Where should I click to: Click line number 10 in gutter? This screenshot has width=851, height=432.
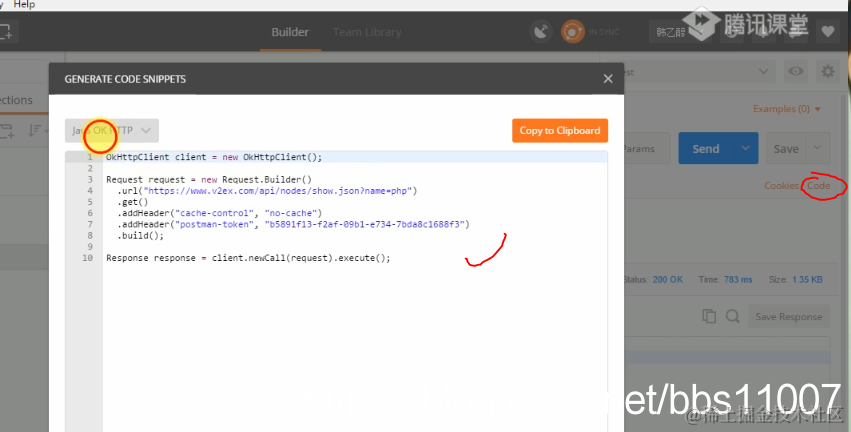pos(87,258)
